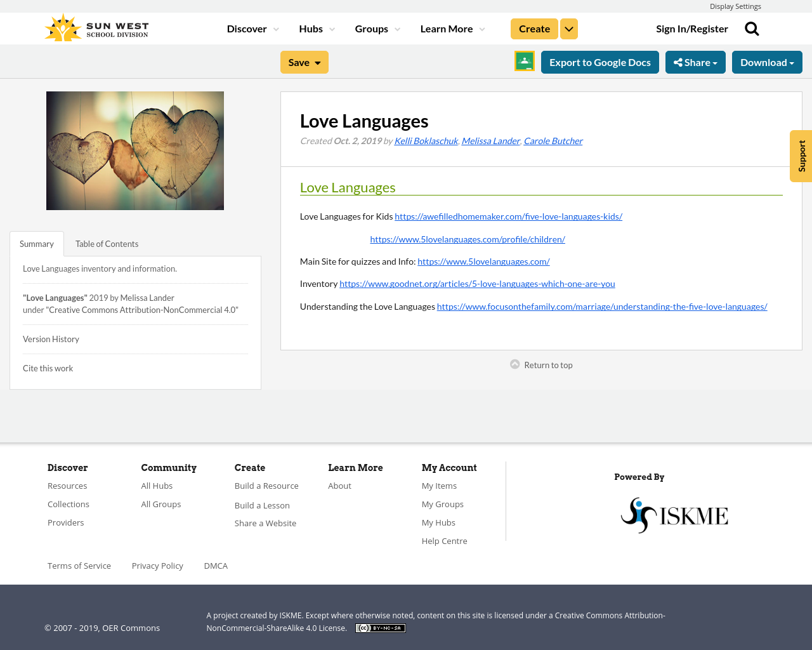Open the Create button's dropdown arrow
The width and height of the screenshot is (812, 650).
[x=568, y=28]
